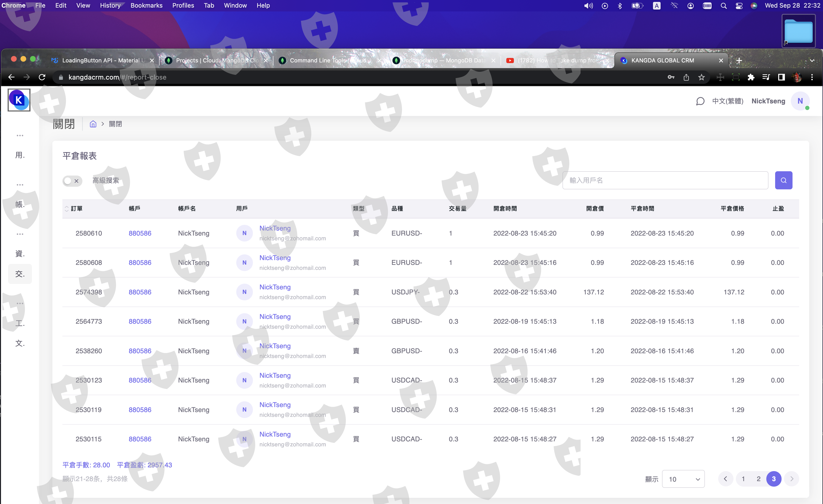Toggle the 高級搜索 advanced search switch
The image size is (823, 504).
coord(72,181)
